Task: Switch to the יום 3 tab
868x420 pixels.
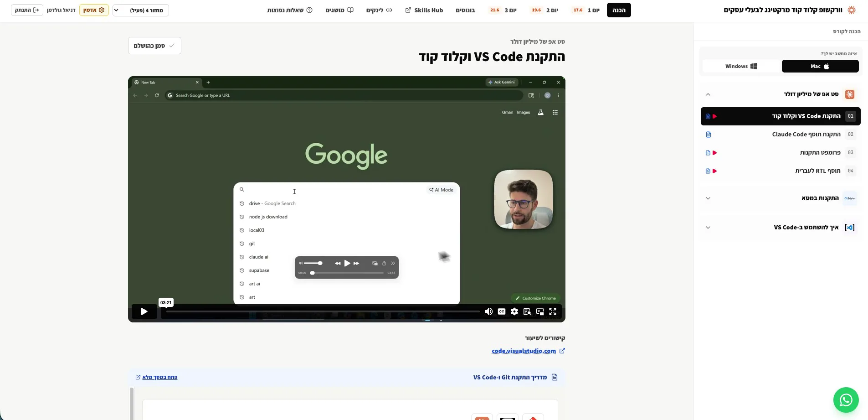Action: [x=503, y=10]
